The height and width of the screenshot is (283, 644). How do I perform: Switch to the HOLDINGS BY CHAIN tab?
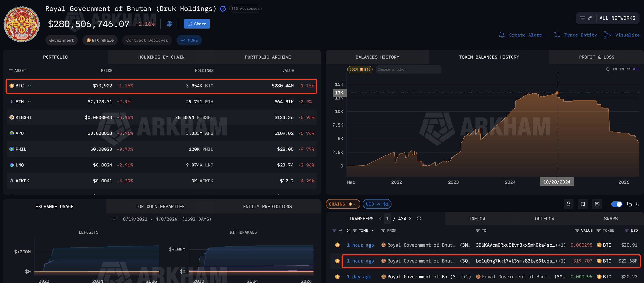161,57
